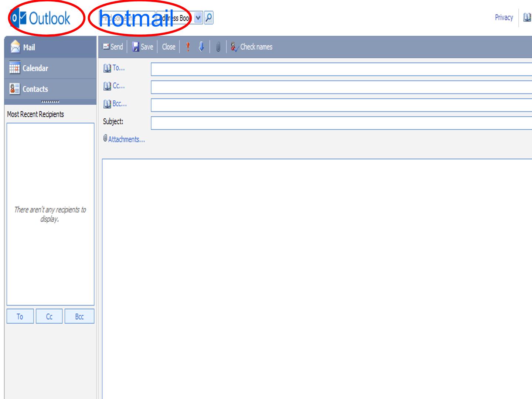This screenshot has height=399, width=532.
Task: Attach a file using the toolbar paperclip icon
Action: [218, 47]
